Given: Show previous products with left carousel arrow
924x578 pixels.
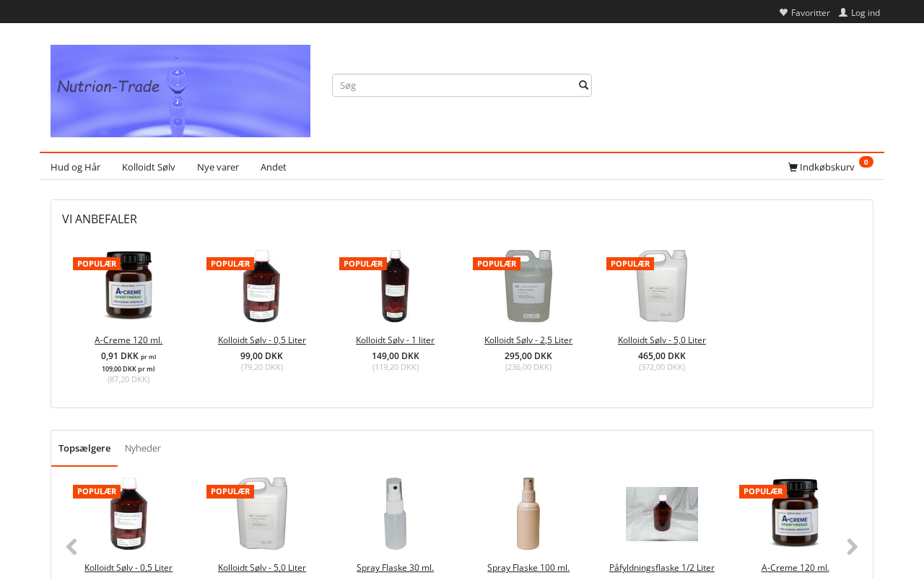Looking at the screenshot, I should coord(71,547).
